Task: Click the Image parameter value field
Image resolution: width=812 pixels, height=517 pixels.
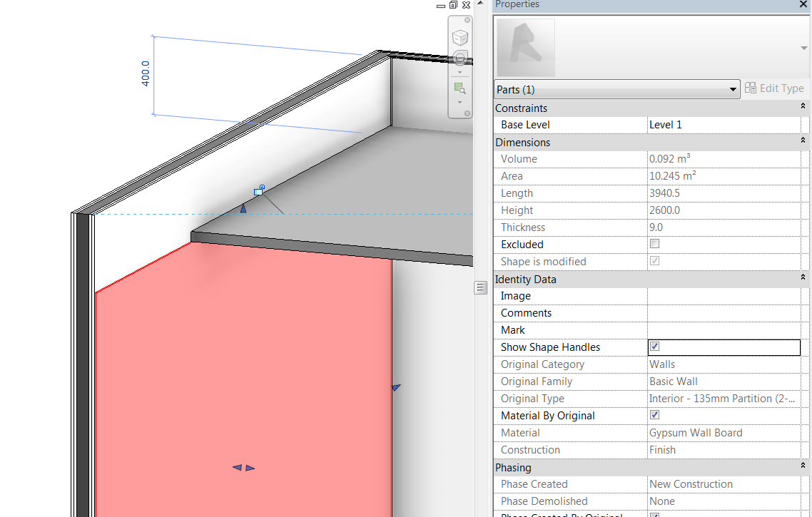Action: click(x=724, y=296)
